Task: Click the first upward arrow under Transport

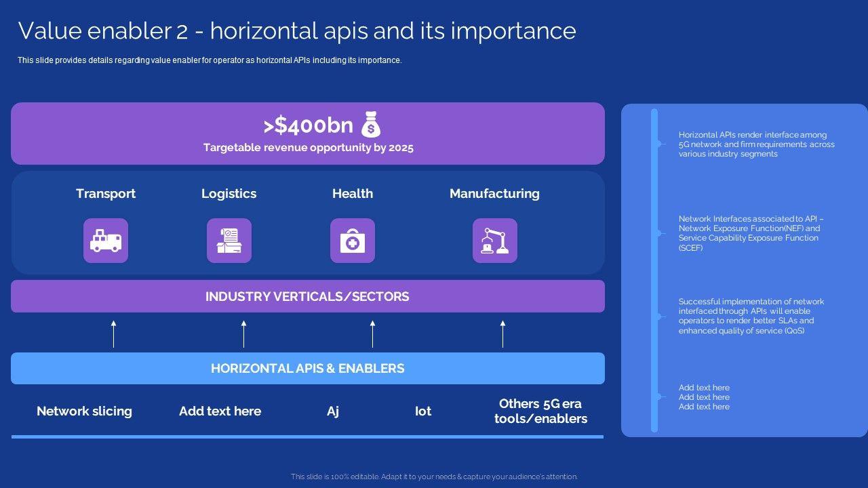Action: pos(113,334)
